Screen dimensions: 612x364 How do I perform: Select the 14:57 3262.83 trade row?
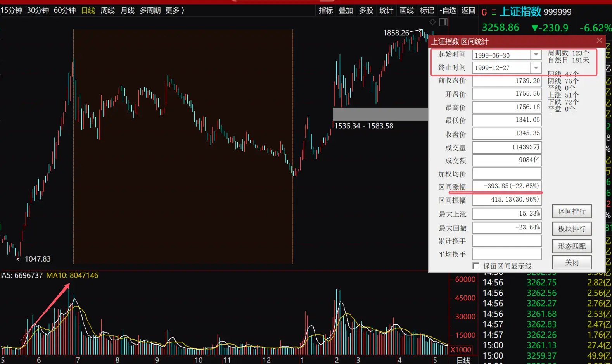tap(547, 324)
